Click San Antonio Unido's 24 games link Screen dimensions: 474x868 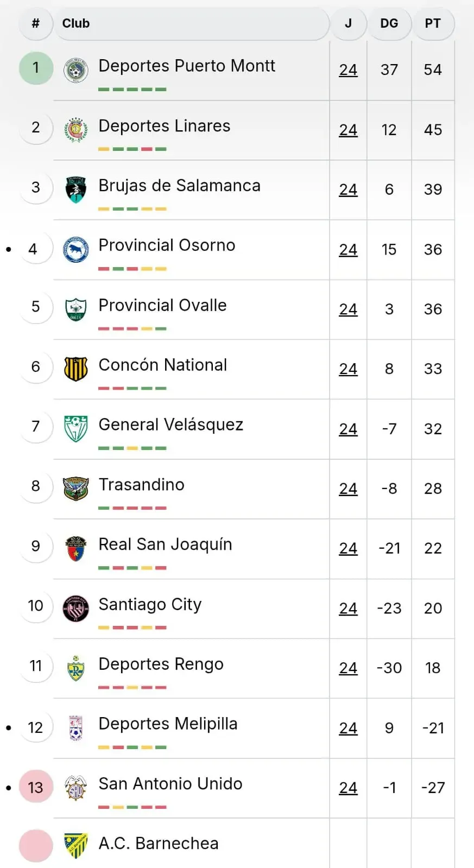(x=348, y=788)
